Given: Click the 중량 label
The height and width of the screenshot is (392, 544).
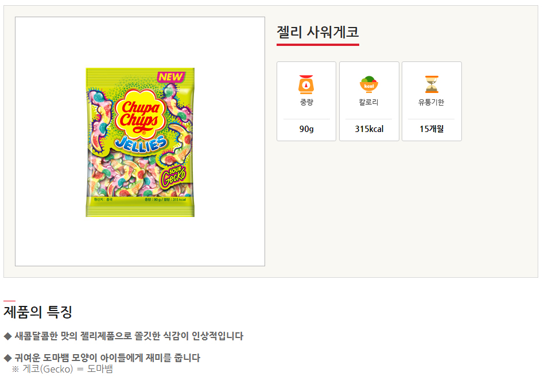Looking at the screenshot, I should 306,103.
